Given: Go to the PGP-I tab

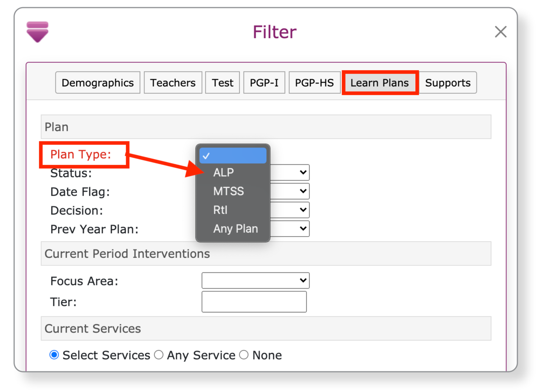Looking at the screenshot, I should tap(264, 83).
